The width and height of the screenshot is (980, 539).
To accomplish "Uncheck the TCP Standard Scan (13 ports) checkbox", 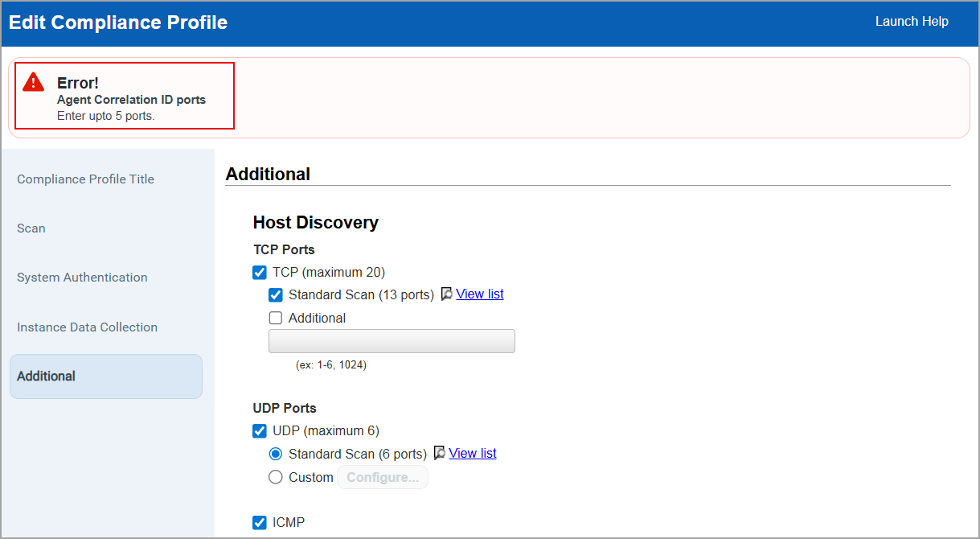I will point(276,294).
